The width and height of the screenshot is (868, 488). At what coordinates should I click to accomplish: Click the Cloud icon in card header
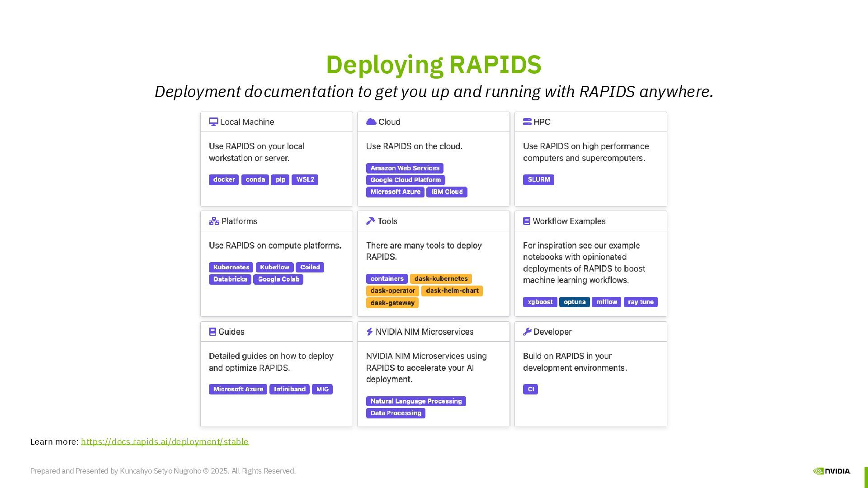[371, 122]
